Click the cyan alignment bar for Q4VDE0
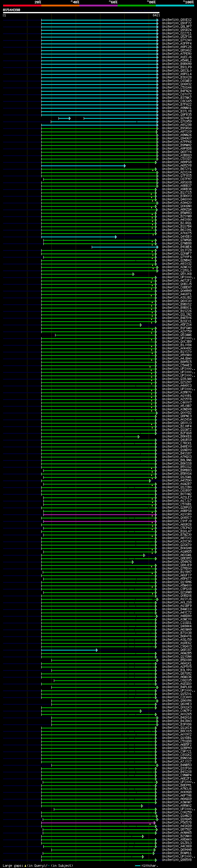 79,236
